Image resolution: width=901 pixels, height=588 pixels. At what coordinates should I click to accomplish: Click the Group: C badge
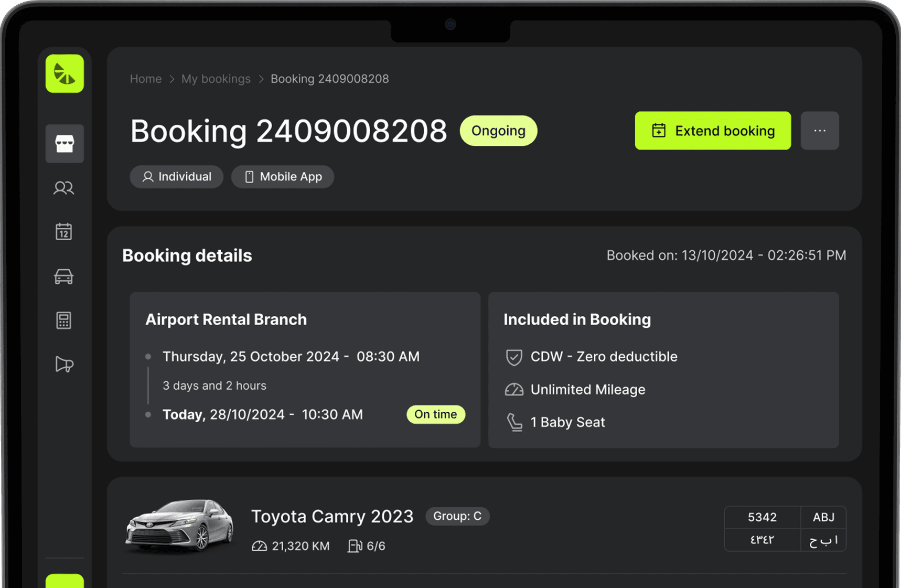tap(457, 516)
